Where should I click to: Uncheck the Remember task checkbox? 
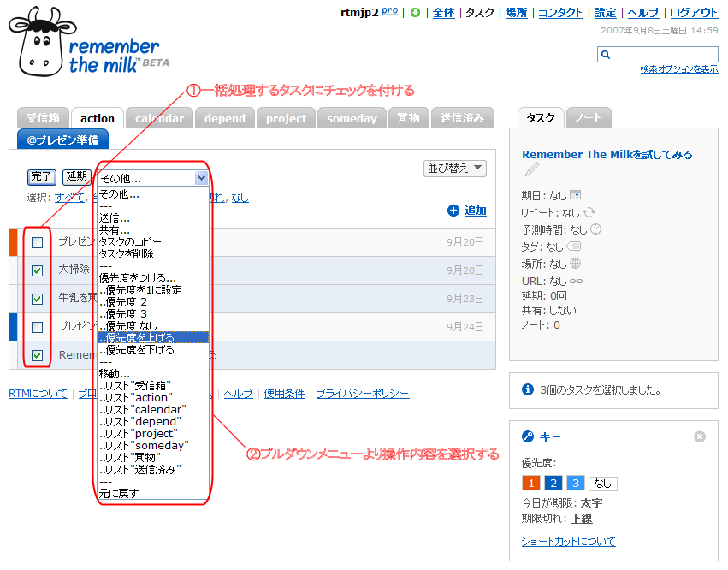click(37, 355)
